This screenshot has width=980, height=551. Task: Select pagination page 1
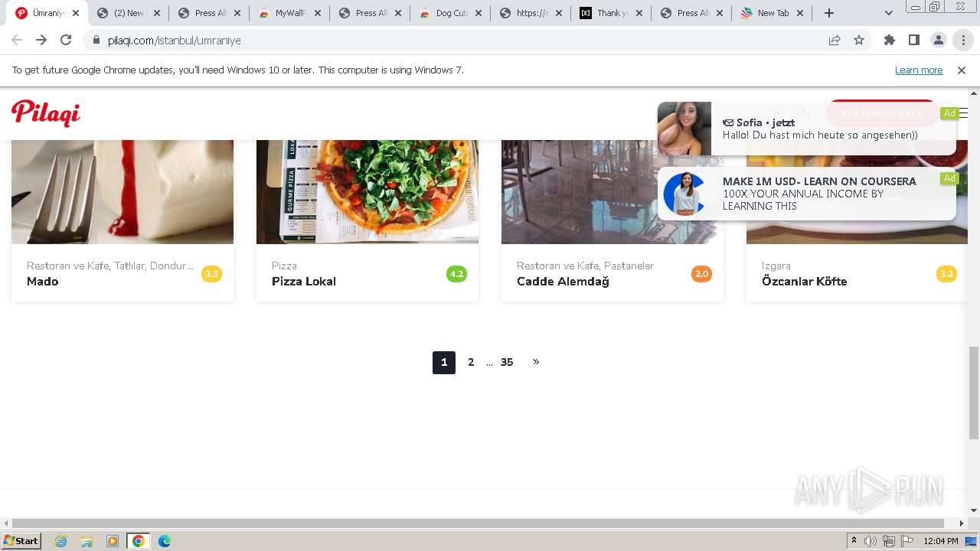tap(444, 363)
